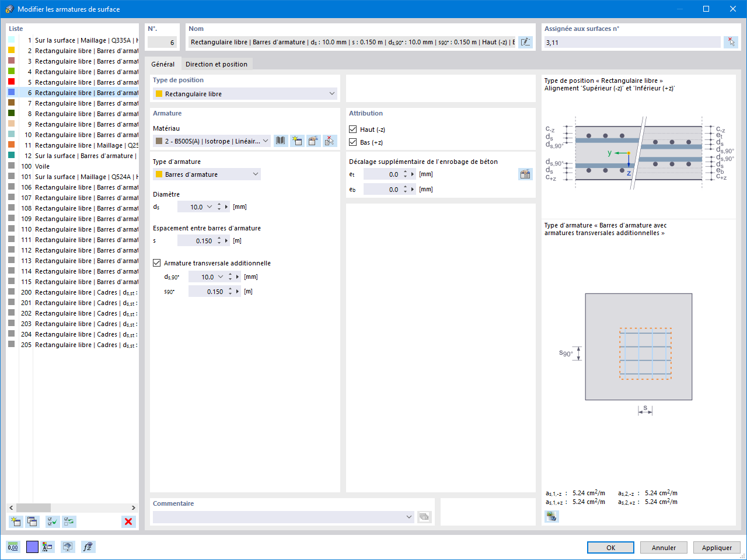Screen dimensions: 747x560
Task: Select list item 100 Voile
Action: pyautogui.click(x=73, y=166)
